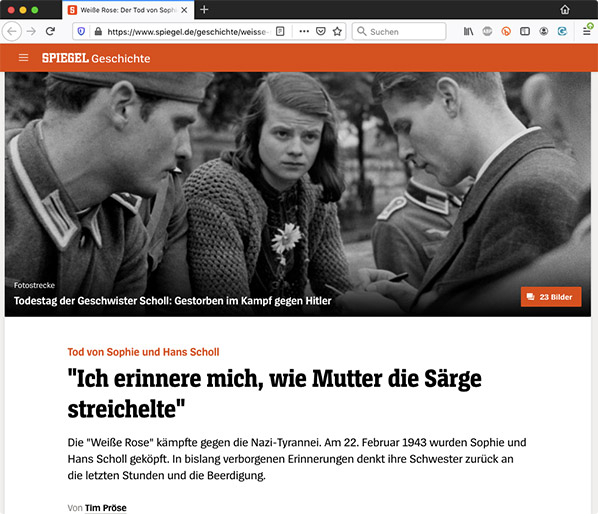Toggle the sidebar view icon
This screenshot has height=514, width=598.
click(x=525, y=31)
